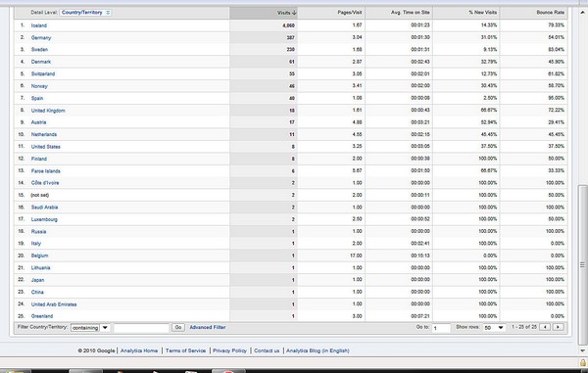Focus the 'Go to' row number field
The image size is (588, 373).
441,328
